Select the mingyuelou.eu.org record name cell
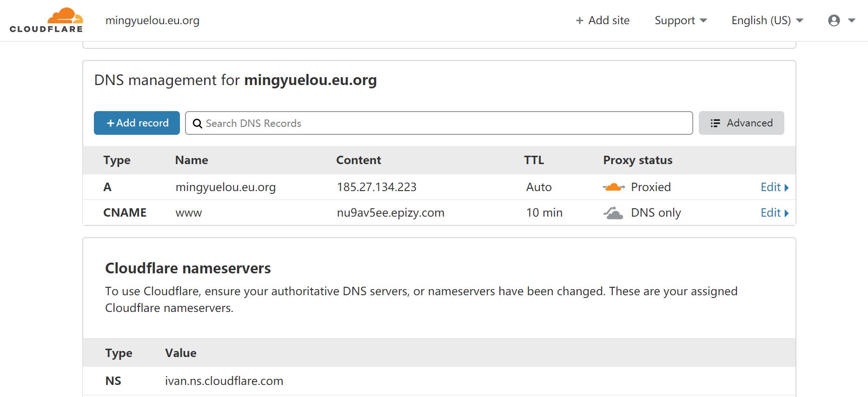The height and width of the screenshot is (397, 868). coord(225,187)
